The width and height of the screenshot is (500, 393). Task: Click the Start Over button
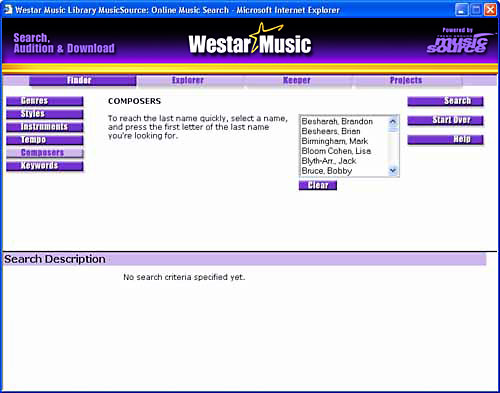point(445,120)
